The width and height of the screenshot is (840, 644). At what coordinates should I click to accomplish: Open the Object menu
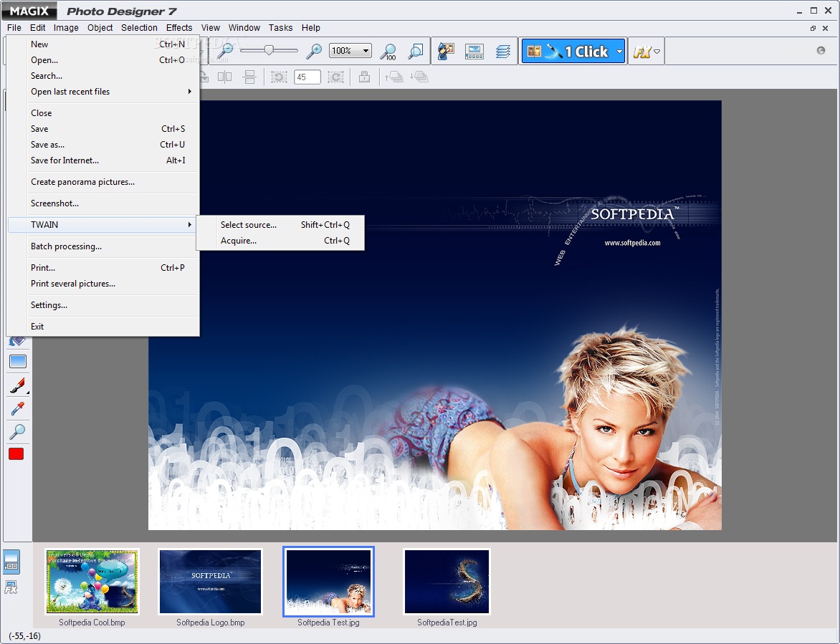100,28
